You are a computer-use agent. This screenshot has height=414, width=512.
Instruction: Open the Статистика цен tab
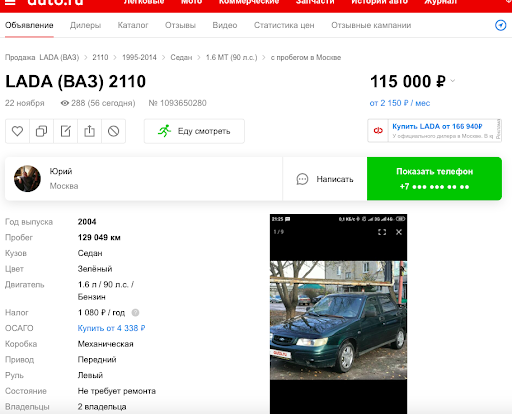click(284, 25)
